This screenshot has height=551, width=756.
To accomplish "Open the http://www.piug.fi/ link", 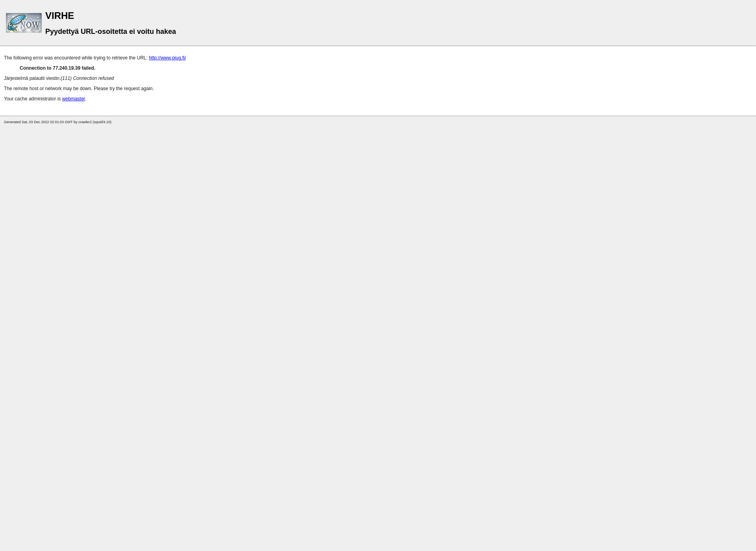I will (167, 58).
